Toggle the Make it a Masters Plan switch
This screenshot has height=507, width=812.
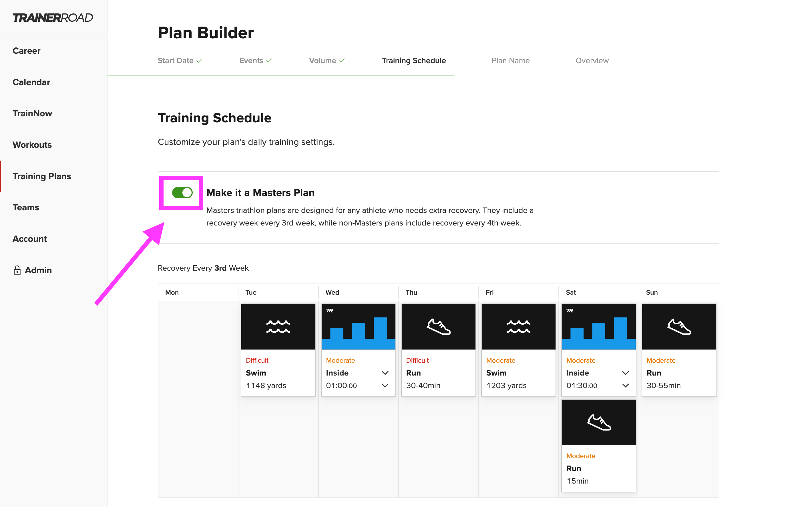pyautogui.click(x=182, y=192)
